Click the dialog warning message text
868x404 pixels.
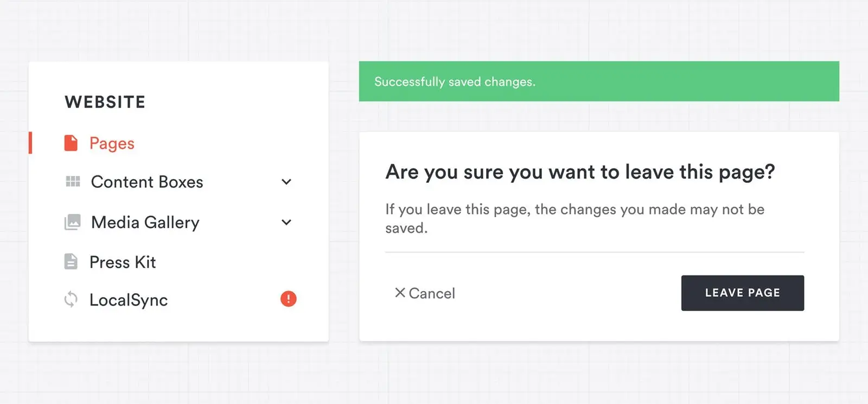point(575,218)
